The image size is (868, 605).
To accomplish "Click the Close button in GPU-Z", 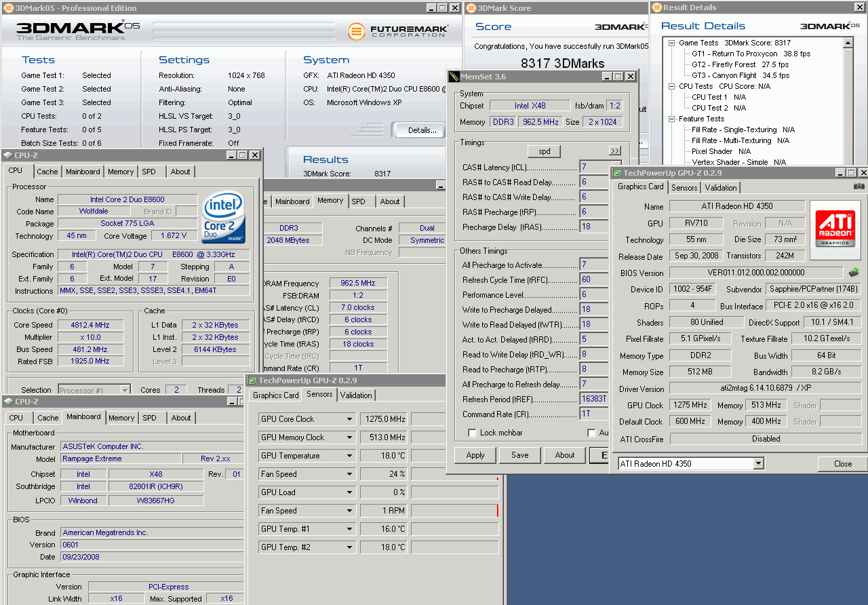I will pyautogui.click(x=843, y=464).
